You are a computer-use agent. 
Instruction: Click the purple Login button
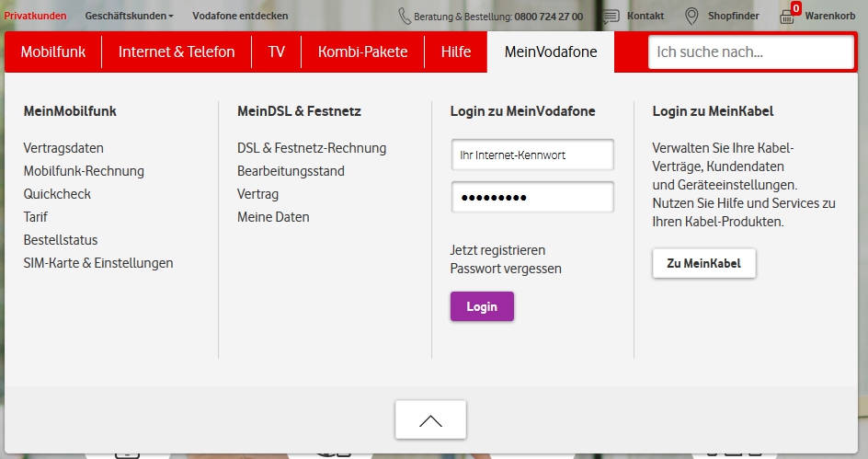482,306
